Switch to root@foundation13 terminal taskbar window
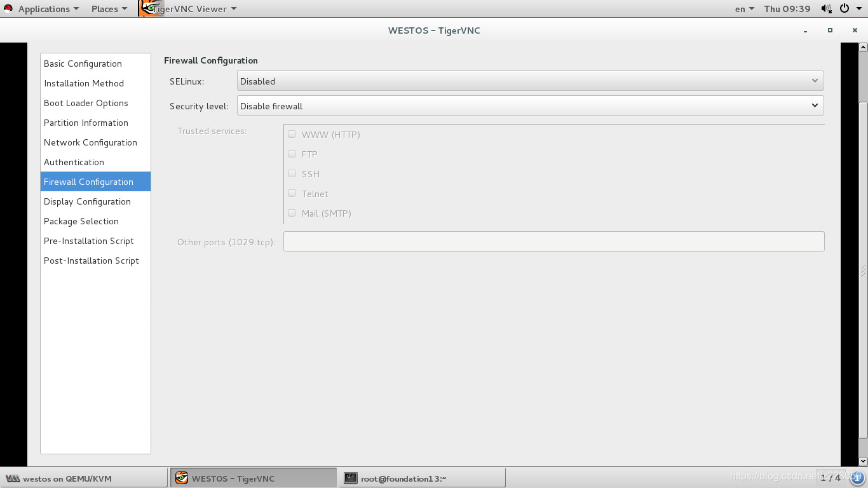The image size is (868, 488). 423,478
